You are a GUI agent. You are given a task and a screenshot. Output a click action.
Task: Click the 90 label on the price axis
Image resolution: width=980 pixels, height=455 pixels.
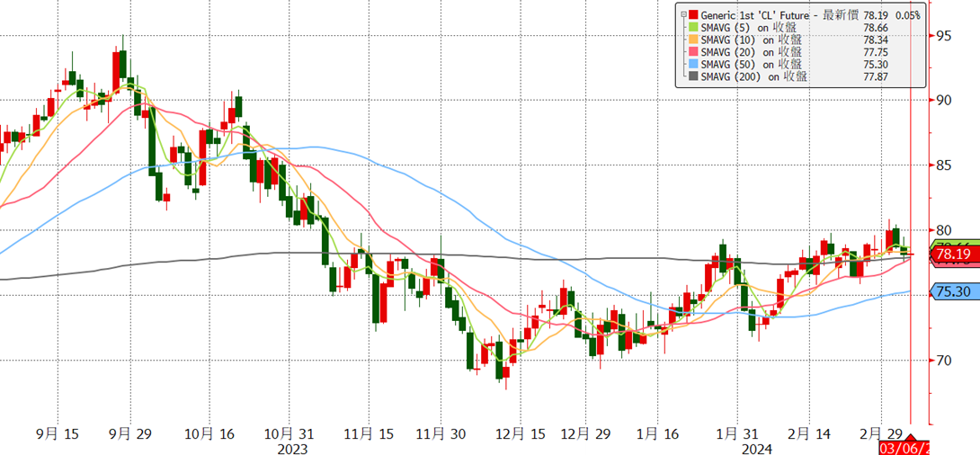point(946,101)
